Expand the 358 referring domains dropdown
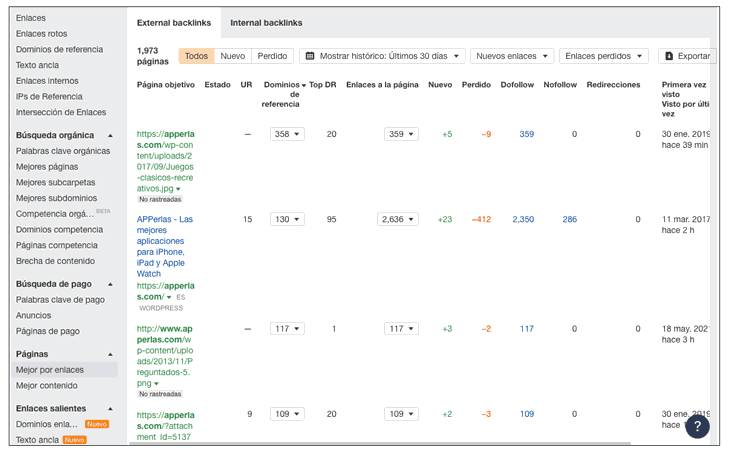Image resolution: width=730 pixels, height=454 pixels. pyautogui.click(x=287, y=134)
